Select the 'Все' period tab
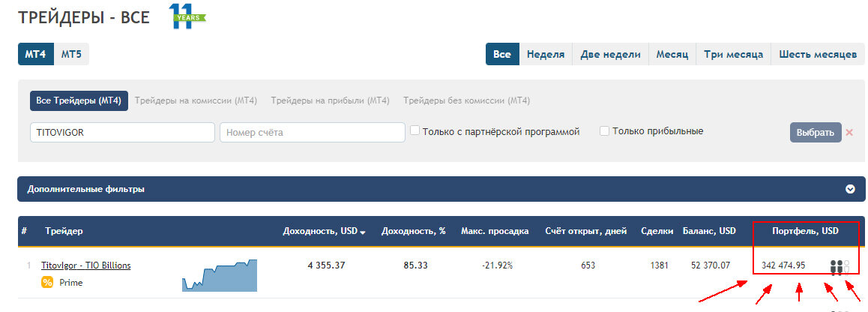 click(x=502, y=54)
